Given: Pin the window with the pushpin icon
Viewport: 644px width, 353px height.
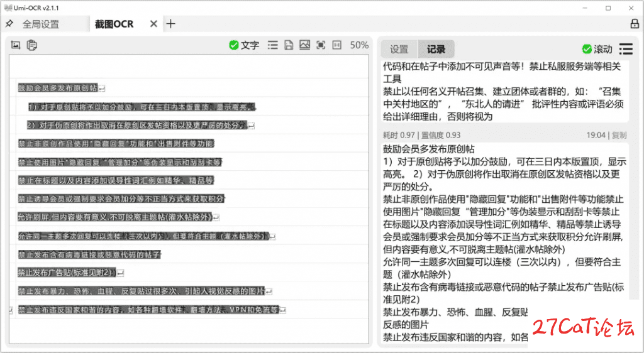Looking at the screenshot, I should point(9,24).
